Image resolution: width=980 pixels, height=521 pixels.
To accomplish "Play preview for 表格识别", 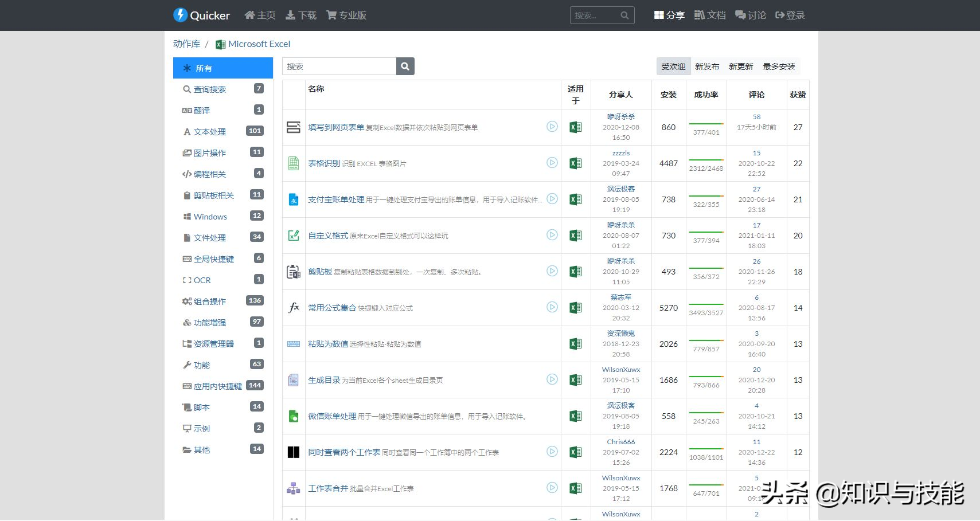I will click(552, 162).
